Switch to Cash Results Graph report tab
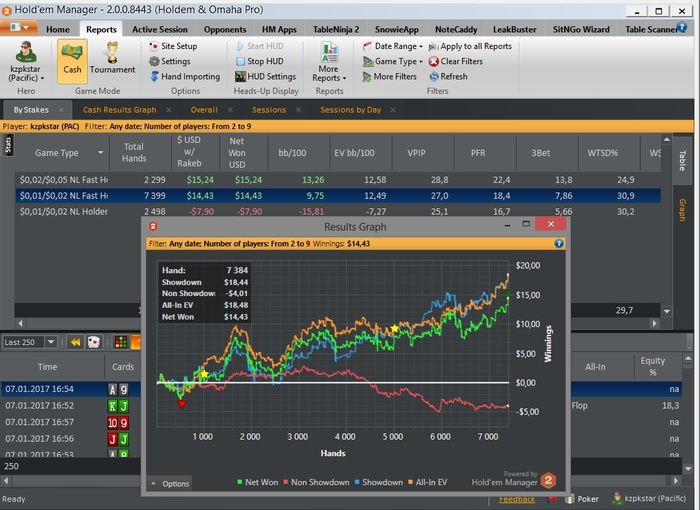 point(120,110)
